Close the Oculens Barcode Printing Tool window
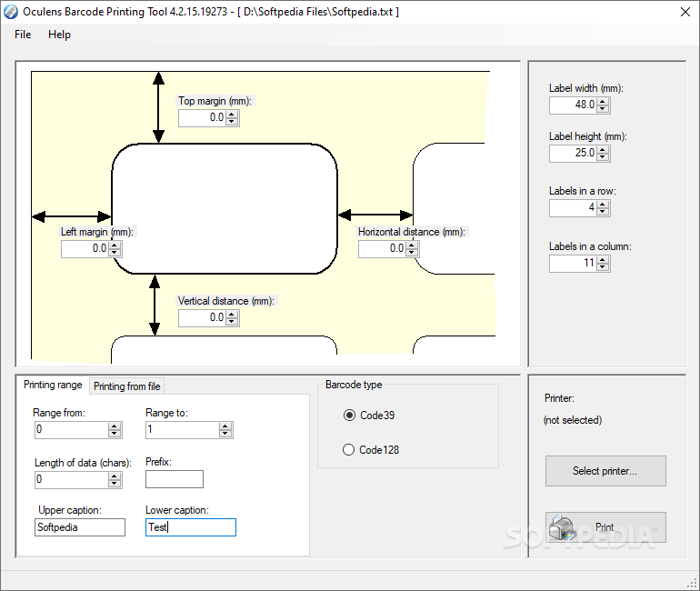Image resolution: width=700 pixels, height=591 pixels. tap(685, 12)
